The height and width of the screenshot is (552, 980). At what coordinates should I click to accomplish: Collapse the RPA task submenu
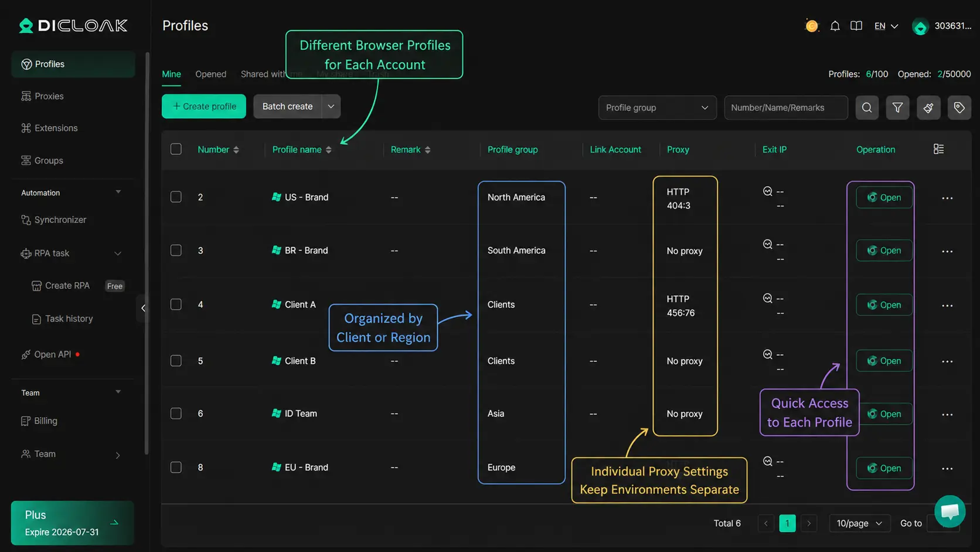click(118, 253)
